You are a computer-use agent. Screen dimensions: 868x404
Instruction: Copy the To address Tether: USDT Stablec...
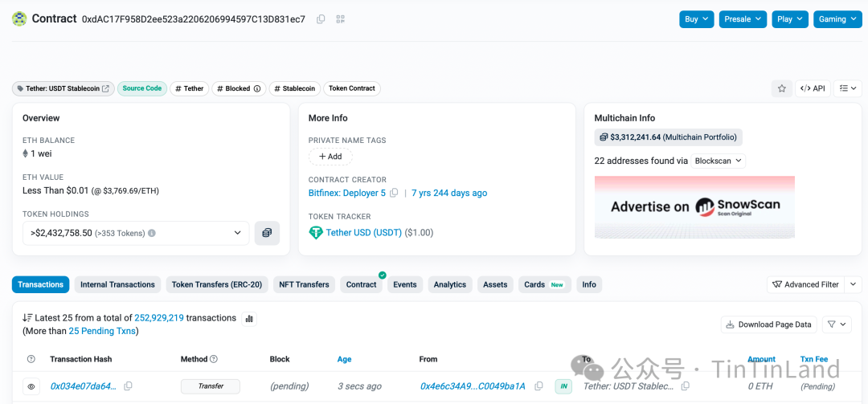tap(686, 386)
